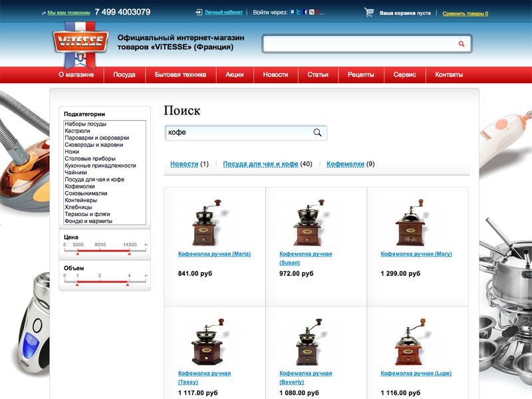Click the Ваша корзина пуста cart text
The width and height of the screenshot is (532, 399).
click(x=405, y=13)
